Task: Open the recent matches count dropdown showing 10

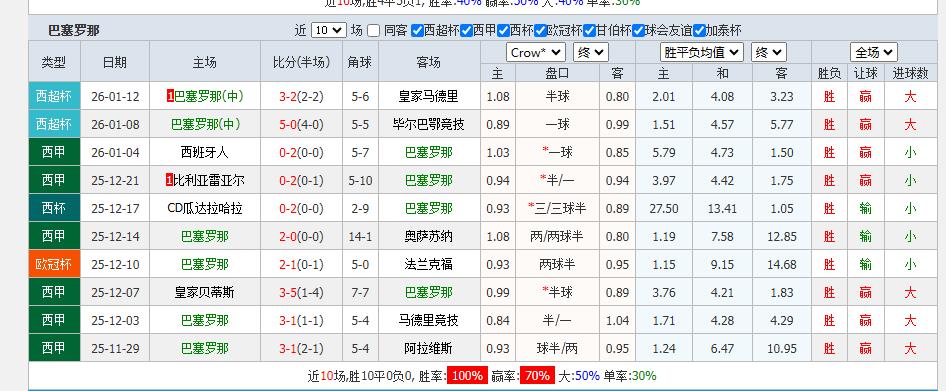Action: coord(329,30)
